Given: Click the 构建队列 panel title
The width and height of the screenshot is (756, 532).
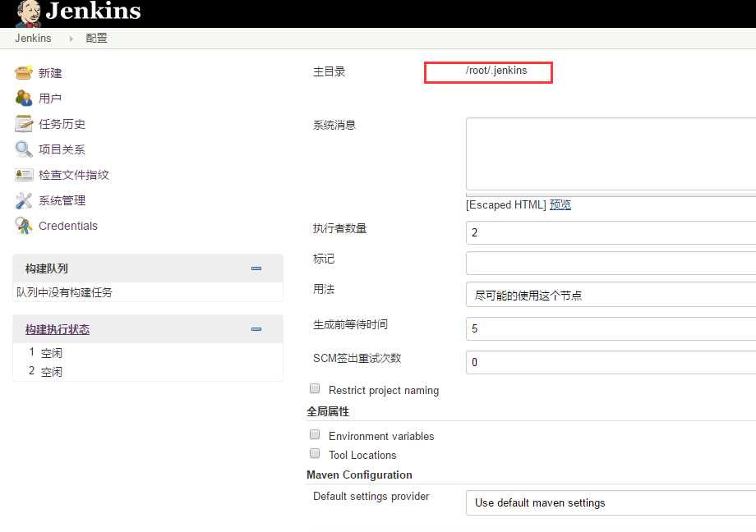Looking at the screenshot, I should tap(47, 269).
